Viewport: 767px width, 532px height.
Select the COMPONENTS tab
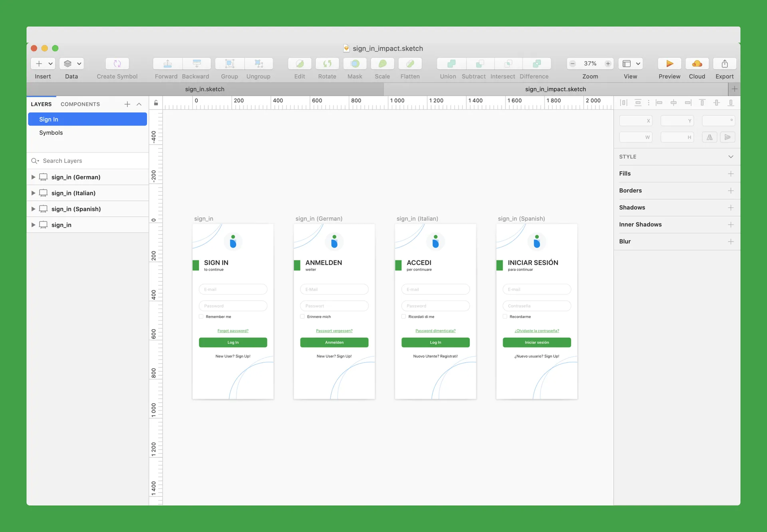pos(80,104)
